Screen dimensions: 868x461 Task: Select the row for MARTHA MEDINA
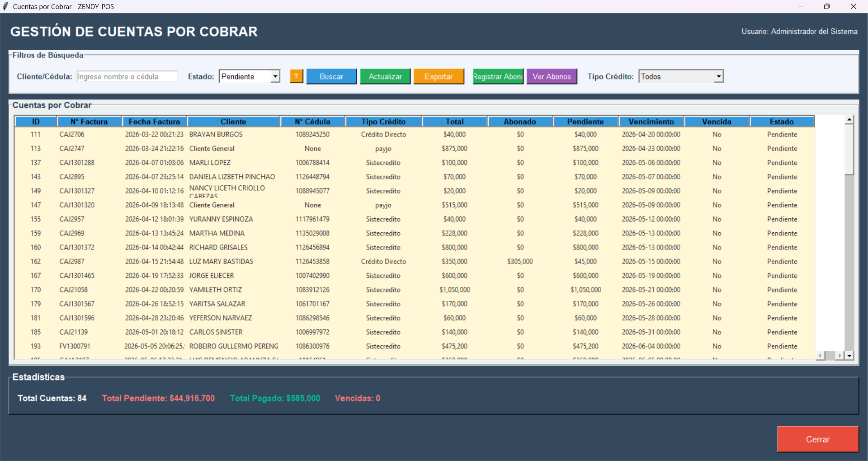(x=415, y=233)
